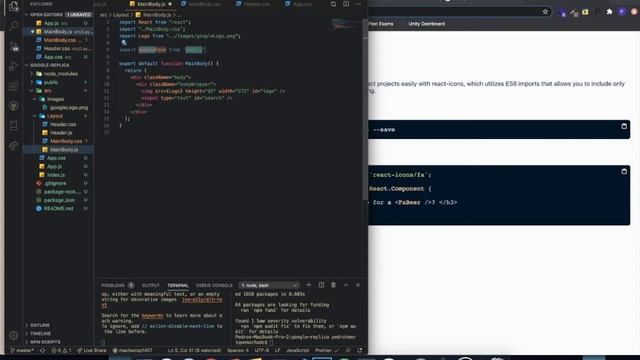The height and width of the screenshot is (360, 640).
Task: Create a new terminal with the plus icon
Action: [309, 285]
